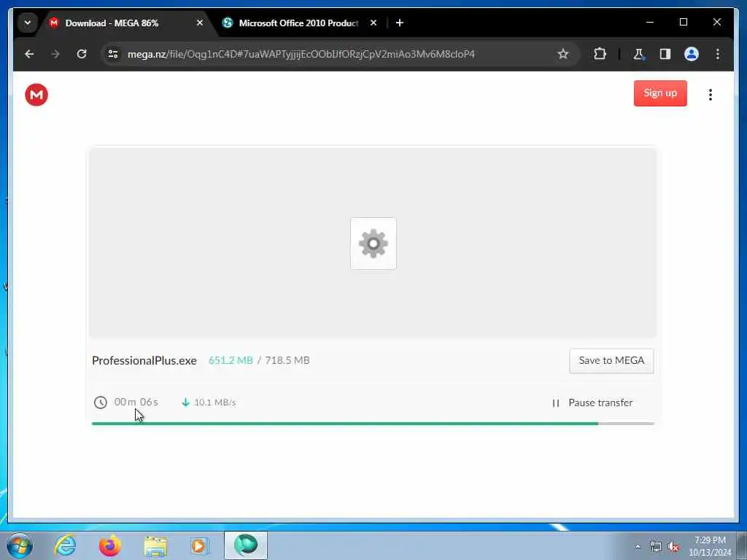Image resolution: width=747 pixels, height=560 pixels.
Task: Click the remaining time clock icon
Action: pos(101,402)
